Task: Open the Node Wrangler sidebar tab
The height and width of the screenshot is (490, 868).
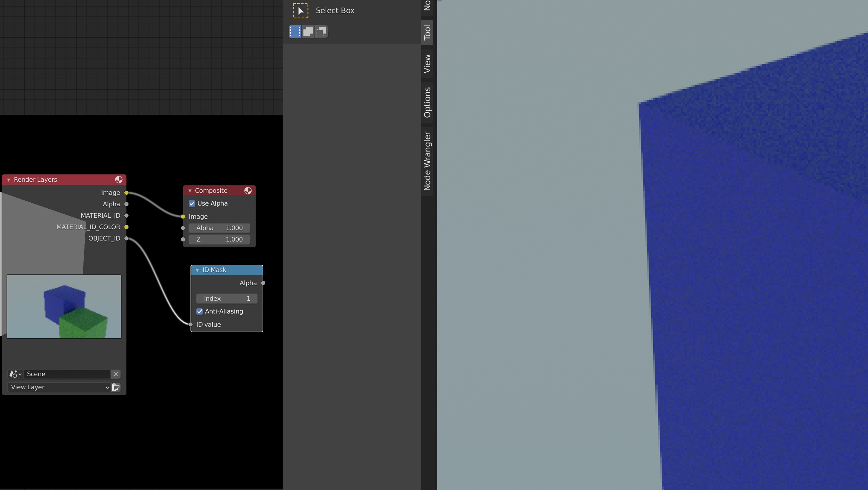Action: click(427, 161)
